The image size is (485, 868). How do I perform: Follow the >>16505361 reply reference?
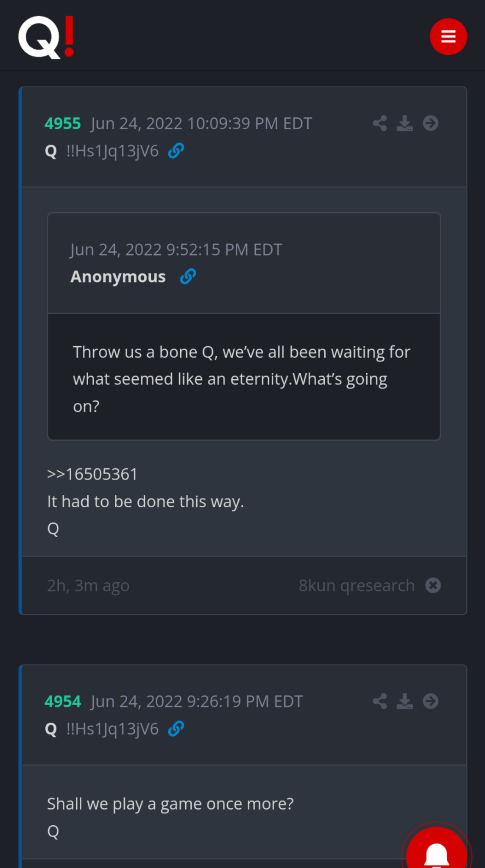(92, 474)
